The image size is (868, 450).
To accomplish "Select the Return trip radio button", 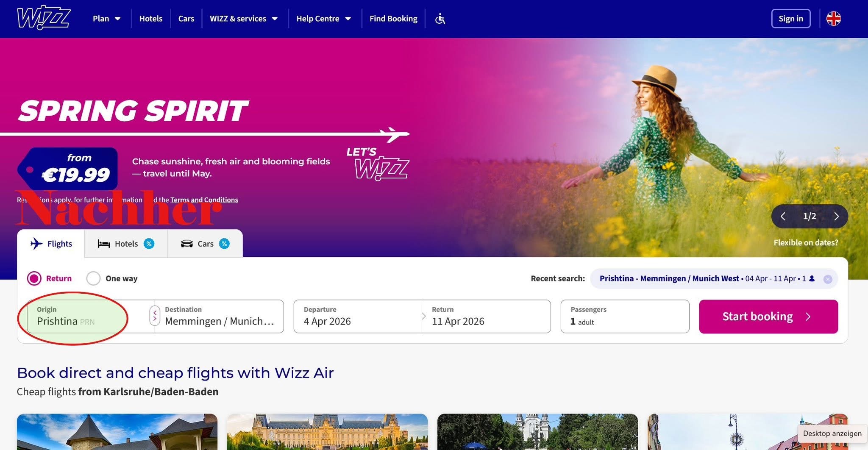I will click(x=35, y=278).
